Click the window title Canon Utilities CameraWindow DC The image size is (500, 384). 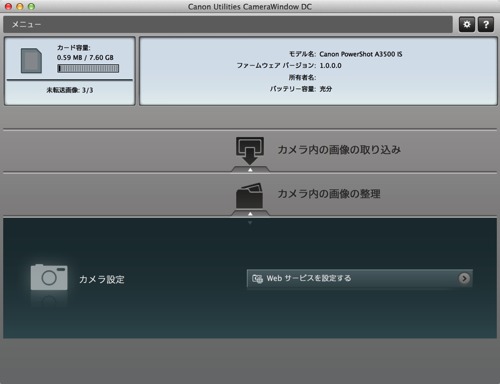pos(250,7)
